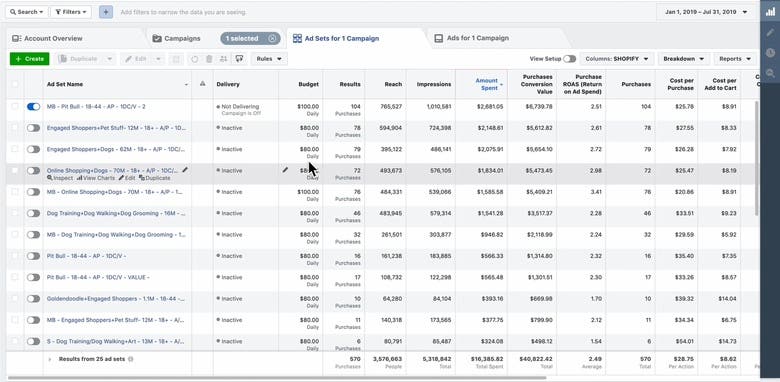Click the pencil edit icon in right sidebar

click(x=770, y=33)
